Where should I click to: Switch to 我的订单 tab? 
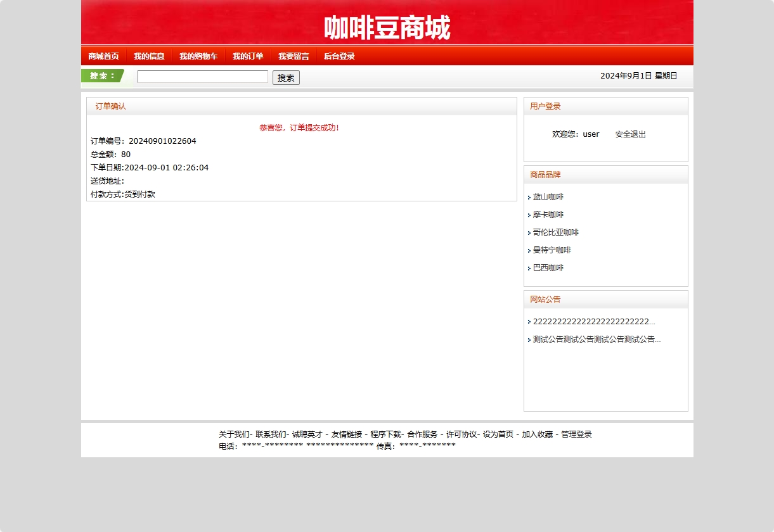click(248, 56)
